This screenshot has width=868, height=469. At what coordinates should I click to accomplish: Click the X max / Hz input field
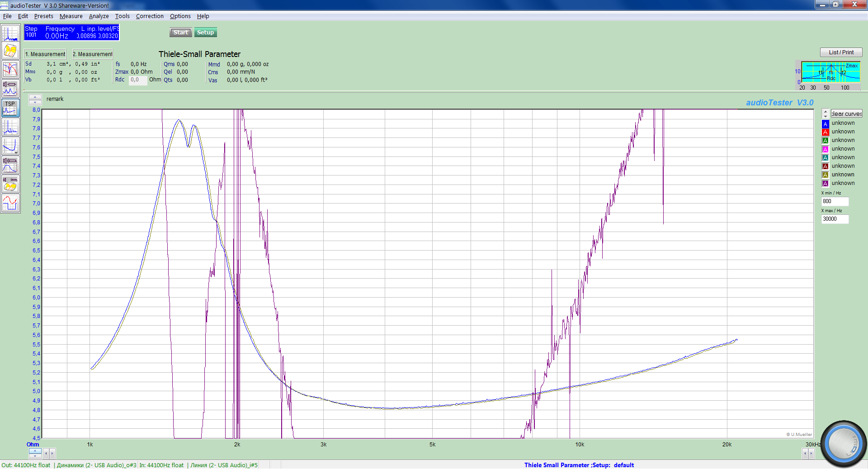[835, 219]
